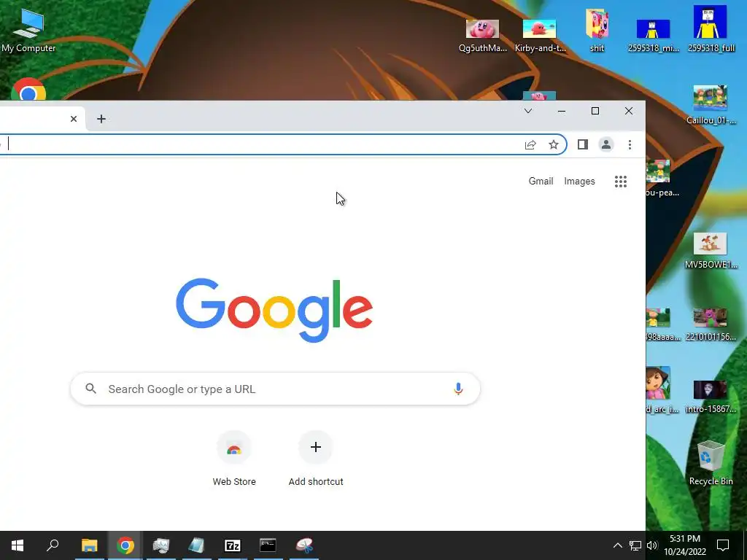This screenshot has width=747, height=560.
Task: Select the Caillou_01-... desktop image
Action: pos(711,105)
